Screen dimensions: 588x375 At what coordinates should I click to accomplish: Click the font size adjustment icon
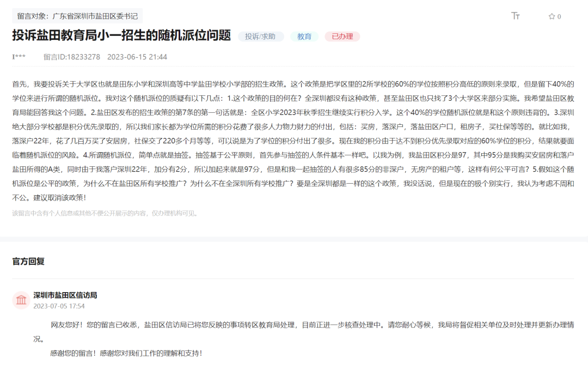pyautogui.click(x=516, y=16)
